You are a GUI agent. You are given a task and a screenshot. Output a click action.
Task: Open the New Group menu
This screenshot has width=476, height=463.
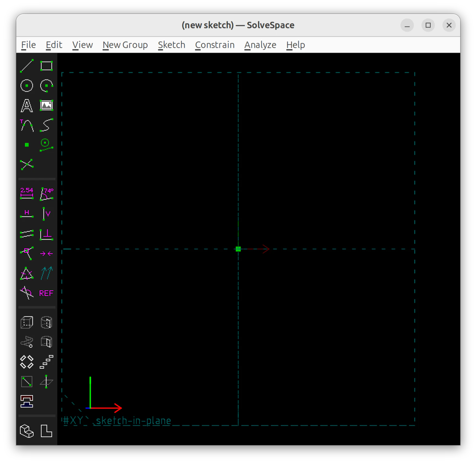click(x=125, y=45)
